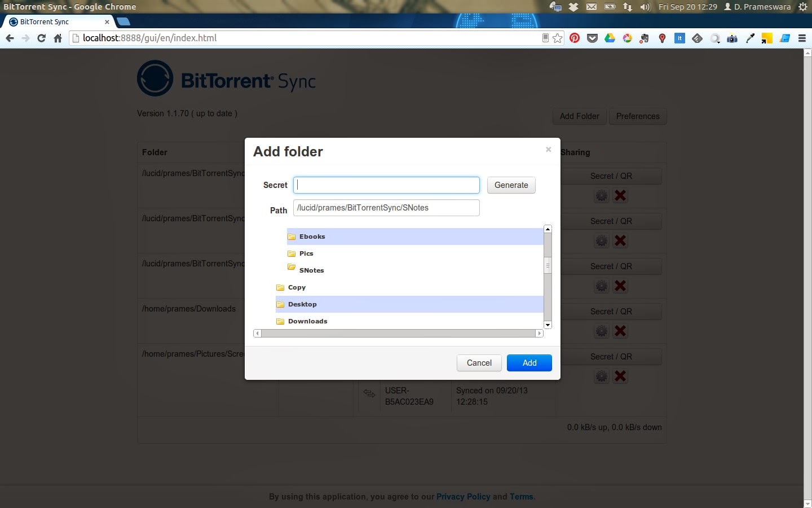Remove the /home/prames/Pictures folder with the red X

click(x=620, y=376)
